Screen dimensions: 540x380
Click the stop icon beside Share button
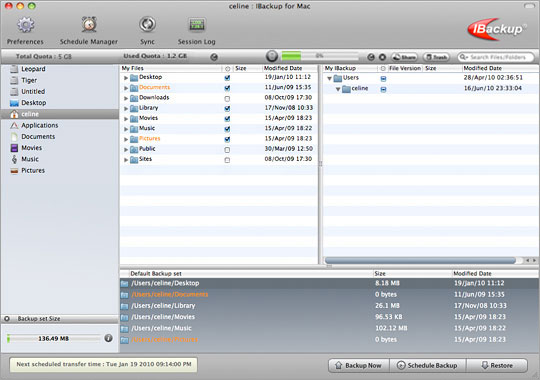(382, 57)
